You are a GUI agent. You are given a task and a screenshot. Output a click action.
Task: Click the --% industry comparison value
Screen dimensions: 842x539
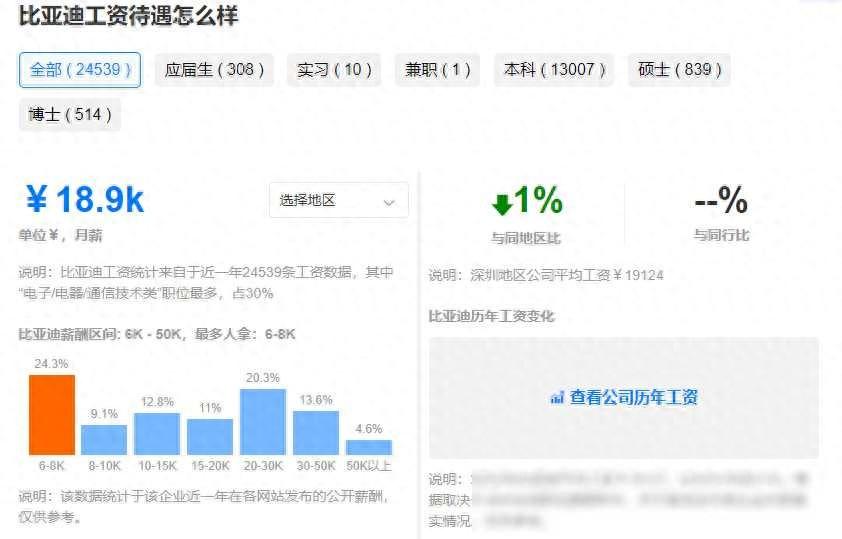(x=721, y=200)
